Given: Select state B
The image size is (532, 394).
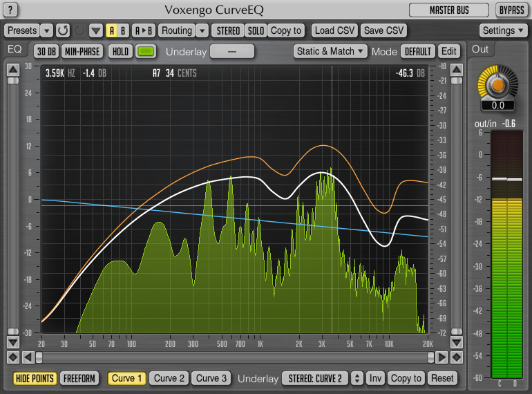Looking at the screenshot, I should click(123, 30).
